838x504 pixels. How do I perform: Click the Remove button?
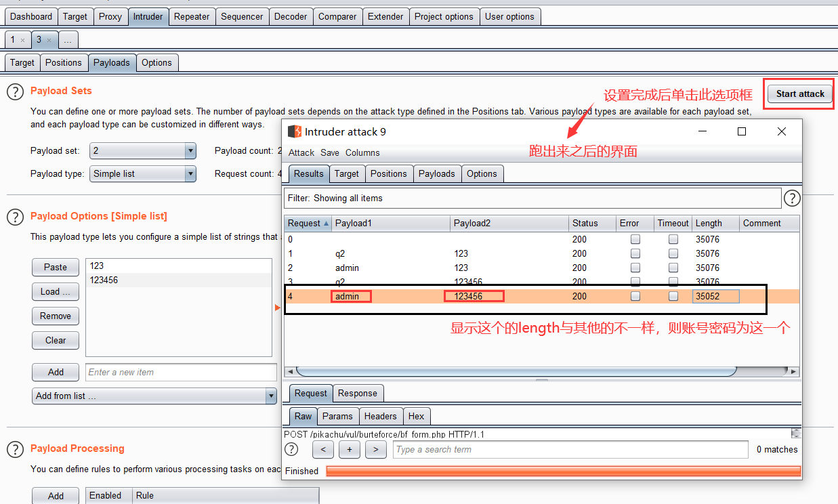tap(56, 316)
